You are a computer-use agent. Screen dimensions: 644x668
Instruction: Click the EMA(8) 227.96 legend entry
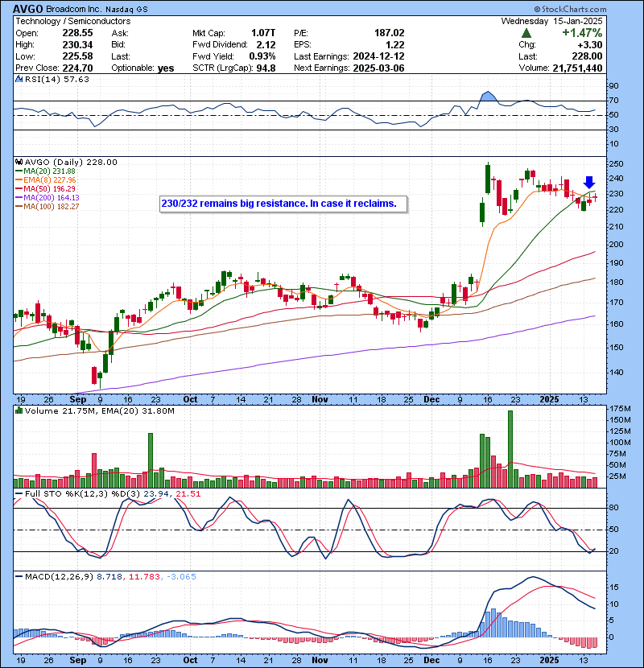click(x=46, y=180)
